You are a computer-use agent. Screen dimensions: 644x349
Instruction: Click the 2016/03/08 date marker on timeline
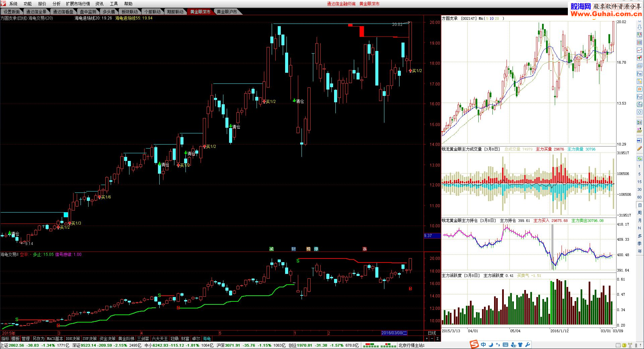[x=394, y=333]
